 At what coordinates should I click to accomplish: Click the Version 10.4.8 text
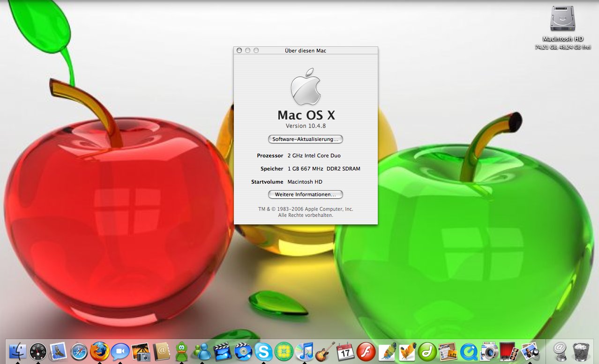click(x=306, y=126)
